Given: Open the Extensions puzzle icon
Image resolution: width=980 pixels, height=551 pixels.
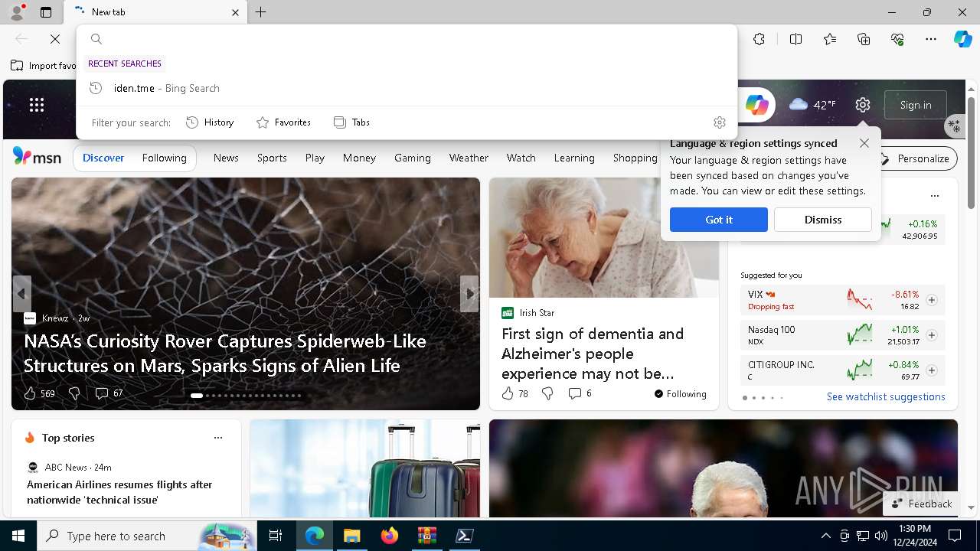Looking at the screenshot, I should (759, 39).
